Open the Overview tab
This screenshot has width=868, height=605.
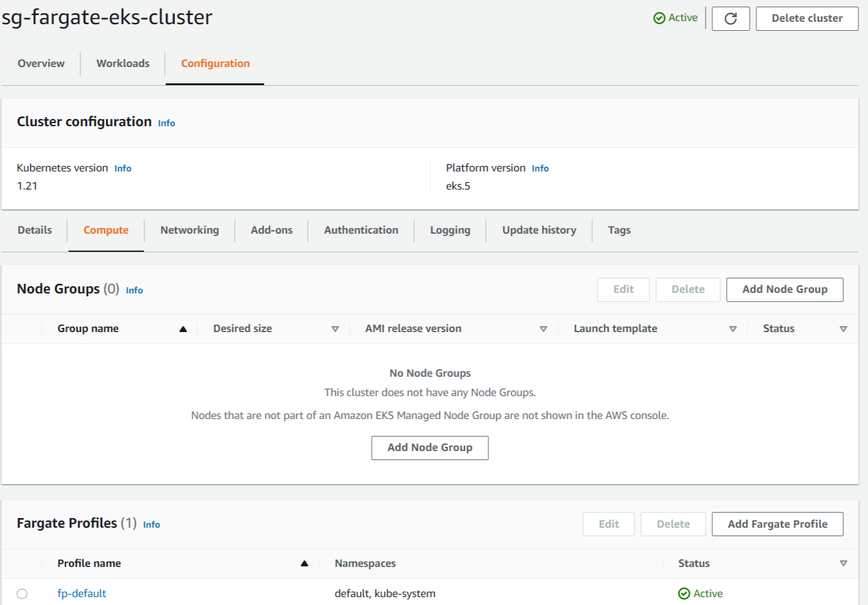(x=41, y=63)
